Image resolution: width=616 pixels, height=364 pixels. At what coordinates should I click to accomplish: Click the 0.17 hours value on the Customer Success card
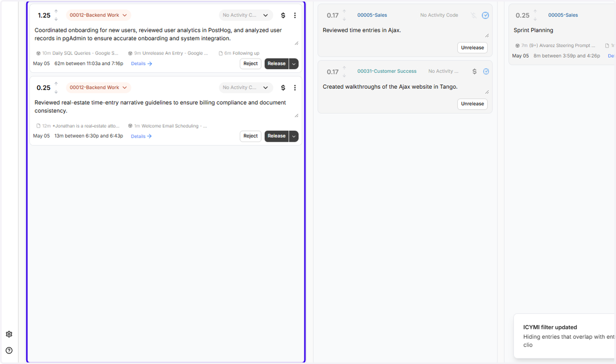[x=333, y=72]
